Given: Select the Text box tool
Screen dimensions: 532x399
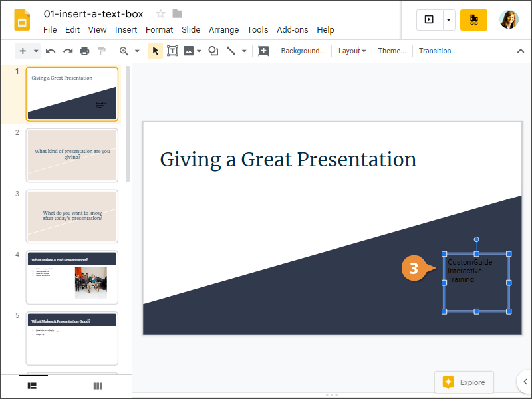Looking at the screenshot, I should (x=172, y=51).
